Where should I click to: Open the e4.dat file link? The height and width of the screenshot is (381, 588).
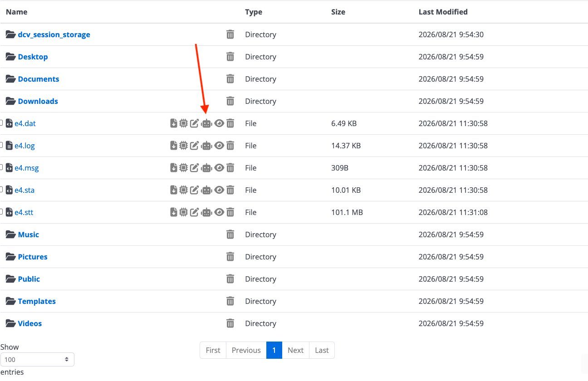25,123
